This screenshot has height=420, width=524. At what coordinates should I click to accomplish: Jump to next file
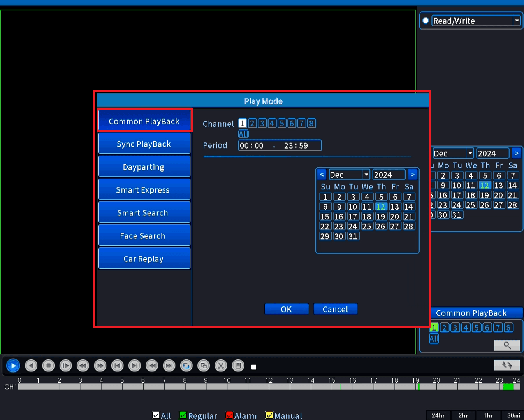(x=169, y=366)
